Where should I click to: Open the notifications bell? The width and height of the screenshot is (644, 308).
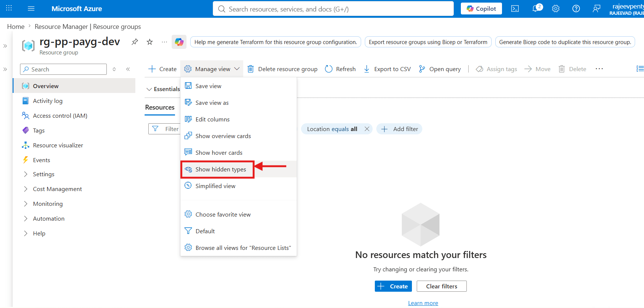(x=536, y=8)
